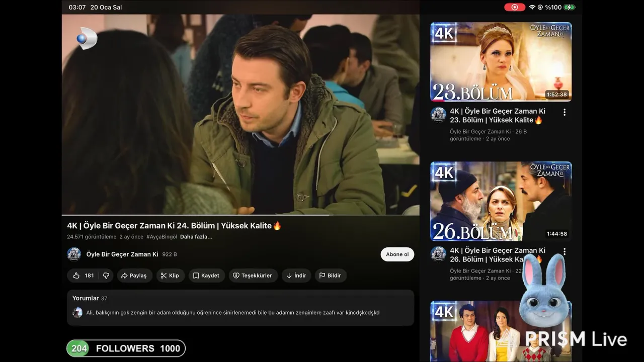Tap the screen recording indicator in status bar
644x362 pixels.
pos(515,7)
